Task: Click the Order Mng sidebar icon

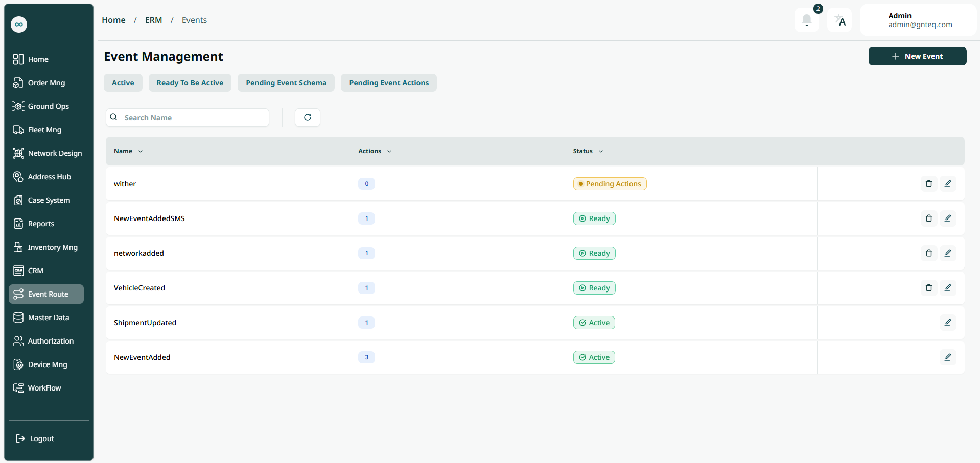Action: [x=18, y=83]
